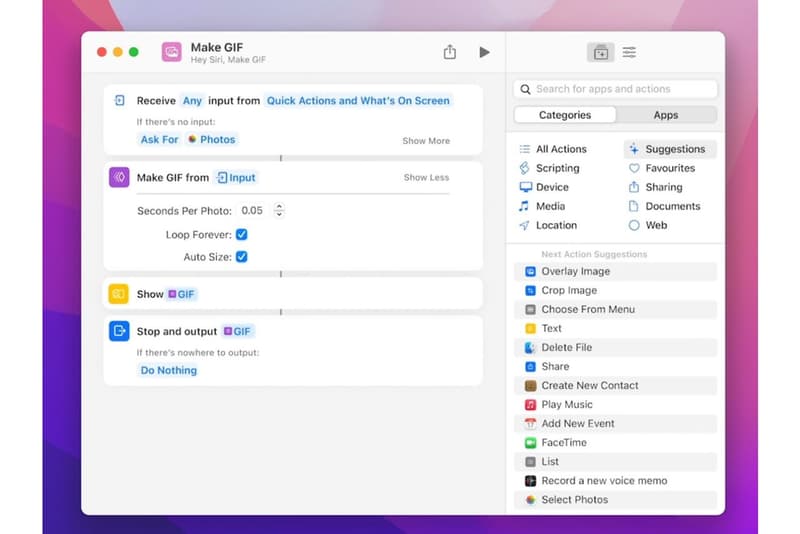Click the Share shortcut icon in title bar
800x534 pixels.
[450, 52]
